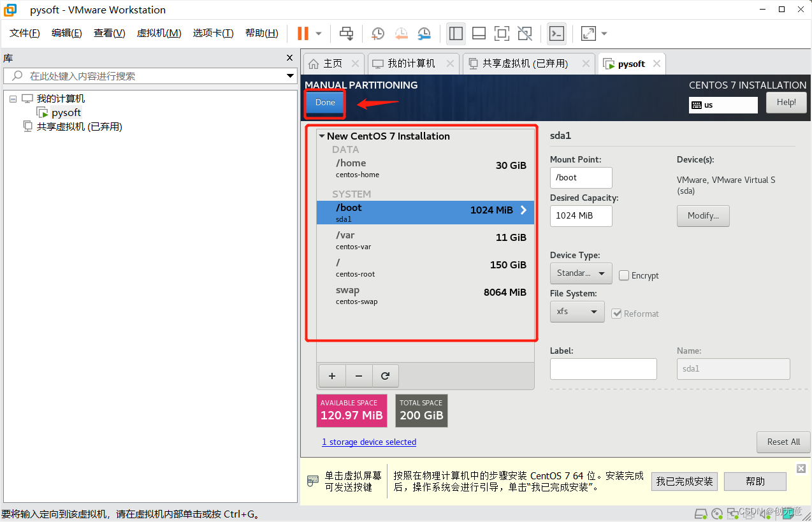
Task: Click the Desired Capacity input field
Action: pyautogui.click(x=581, y=216)
